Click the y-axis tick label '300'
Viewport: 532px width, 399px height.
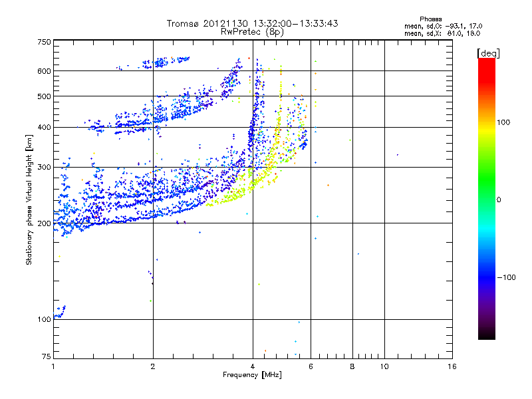click(x=44, y=168)
